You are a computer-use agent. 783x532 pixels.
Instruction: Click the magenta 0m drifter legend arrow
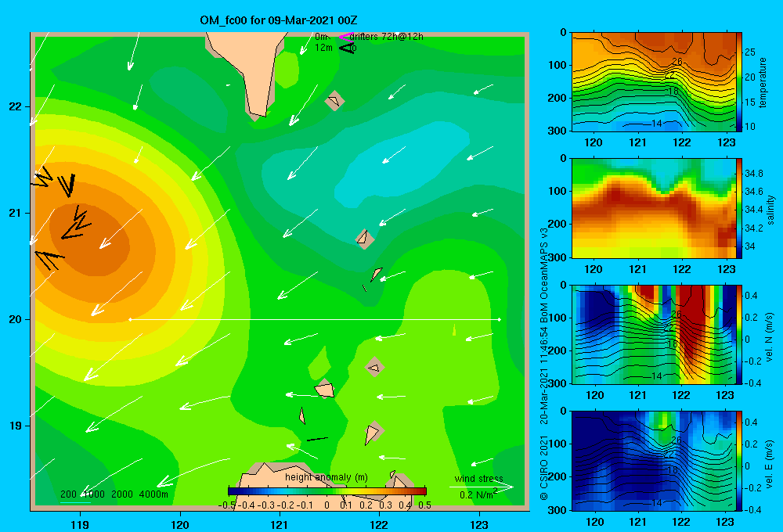click(x=345, y=37)
